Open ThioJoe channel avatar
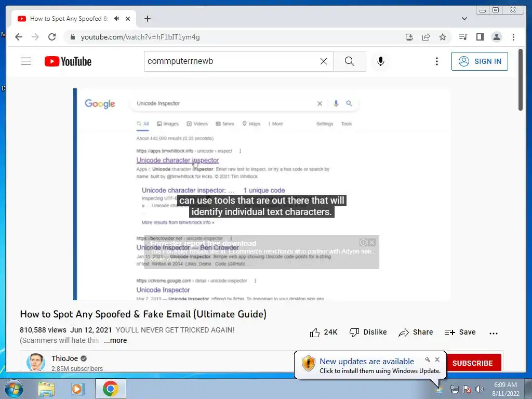The width and height of the screenshot is (532, 399). click(x=36, y=362)
